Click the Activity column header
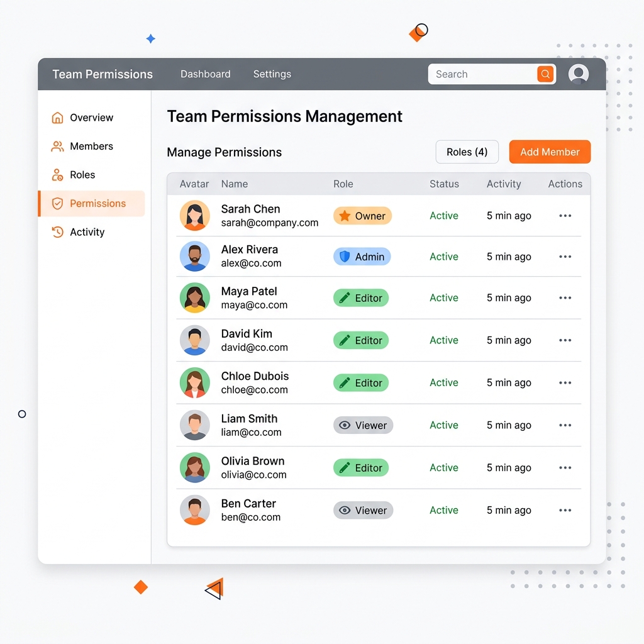Viewport: 644px width, 644px height. [504, 184]
